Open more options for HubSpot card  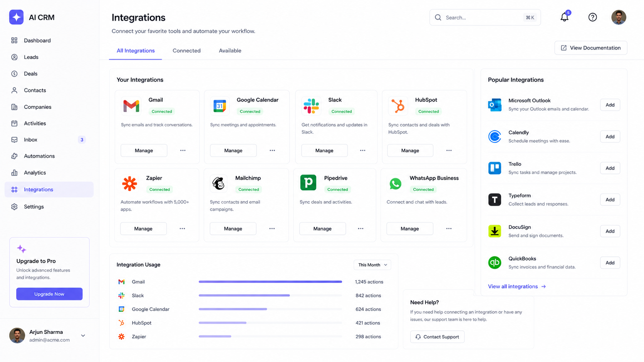[x=449, y=150]
